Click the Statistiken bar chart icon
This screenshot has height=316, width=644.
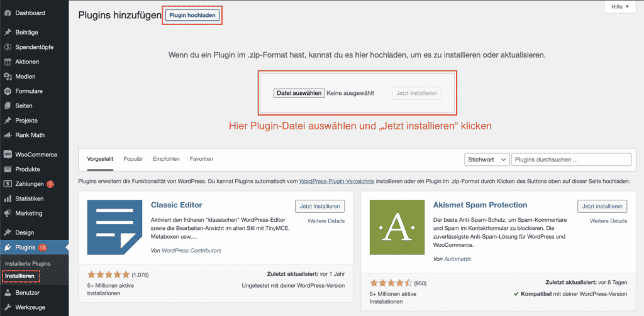pyautogui.click(x=8, y=199)
